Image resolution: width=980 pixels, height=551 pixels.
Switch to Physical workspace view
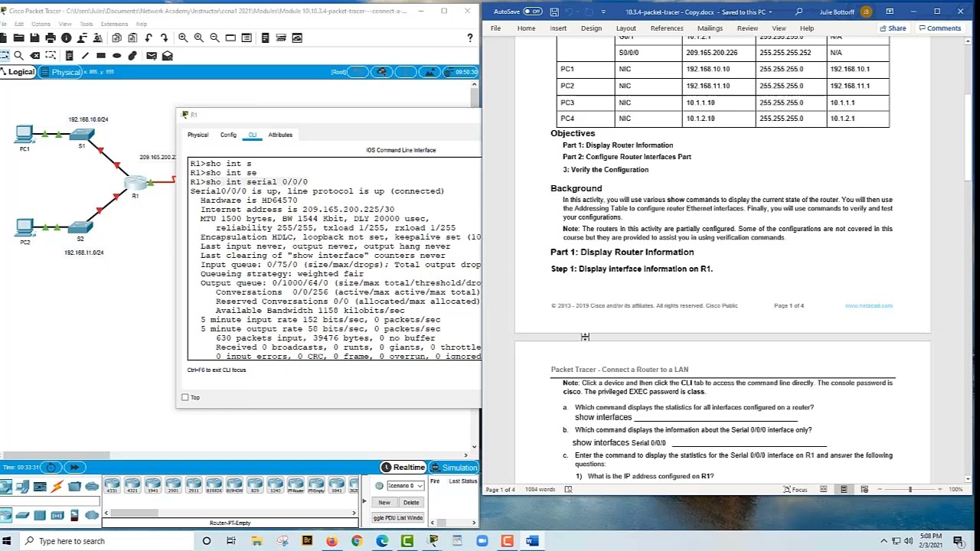[60, 72]
